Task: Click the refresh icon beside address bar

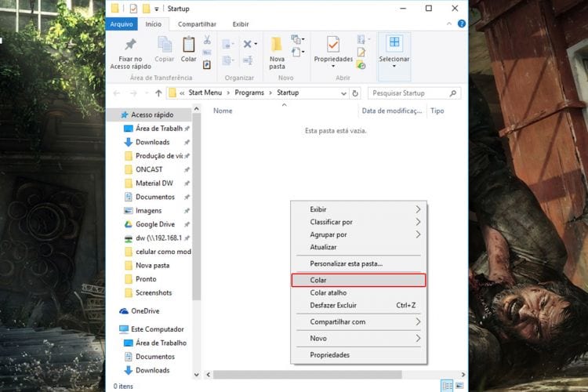Action: pyautogui.click(x=355, y=93)
